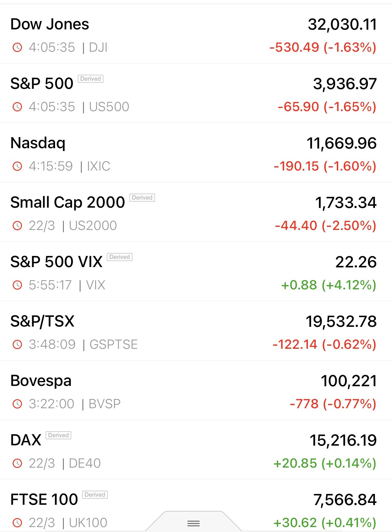Image resolution: width=392 pixels, height=532 pixels.
Task: Tap the Derived tag beside FTSE 100
Action: pyautogui.click(x=95, y=495)
